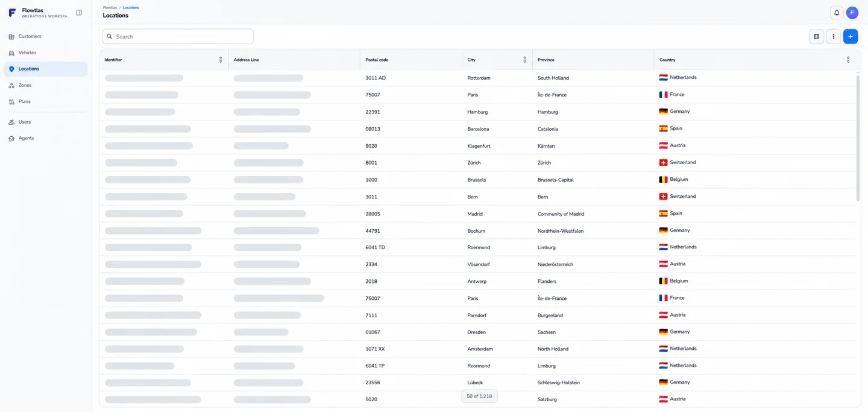Image resolution: width=868 pixels, height=412 pixels.
Task: Click the Plans sidebar icon
Action: coord(11,102)
